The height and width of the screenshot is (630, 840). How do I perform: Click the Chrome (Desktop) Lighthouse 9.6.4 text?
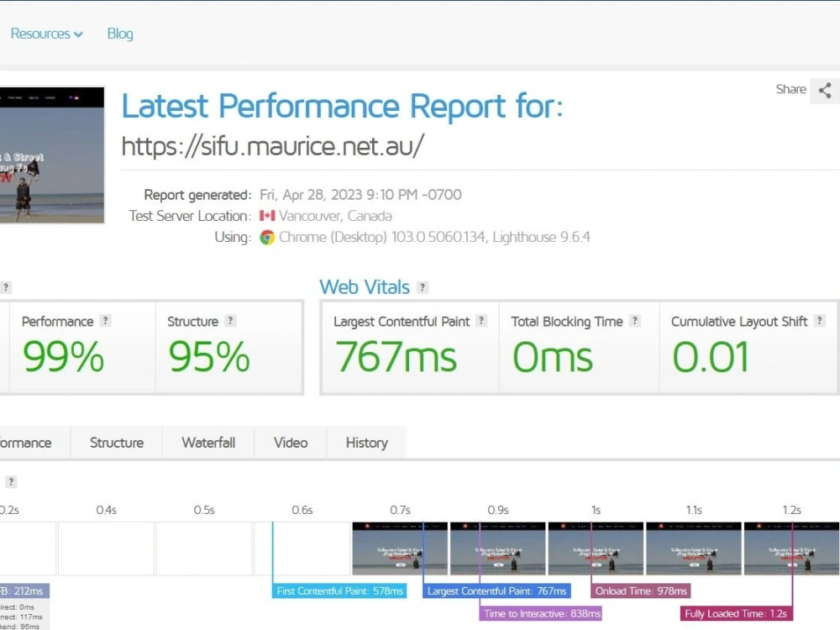(x=434, y=238)
